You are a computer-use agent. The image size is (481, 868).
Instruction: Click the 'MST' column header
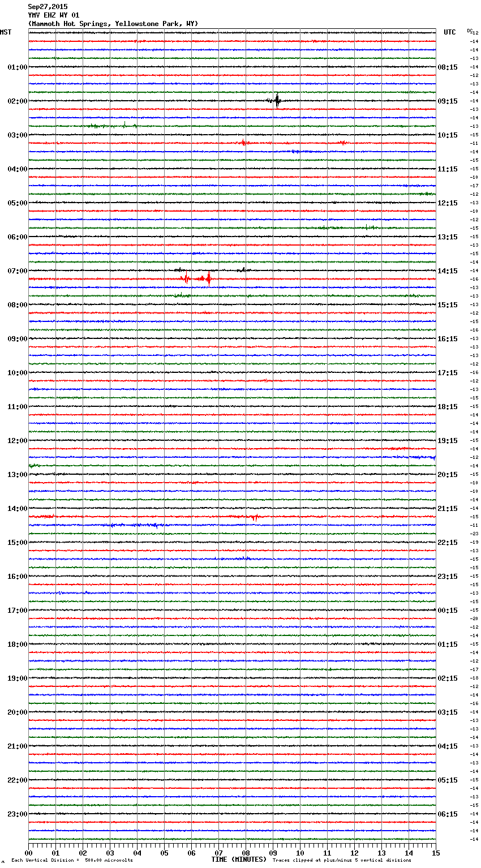6,32
